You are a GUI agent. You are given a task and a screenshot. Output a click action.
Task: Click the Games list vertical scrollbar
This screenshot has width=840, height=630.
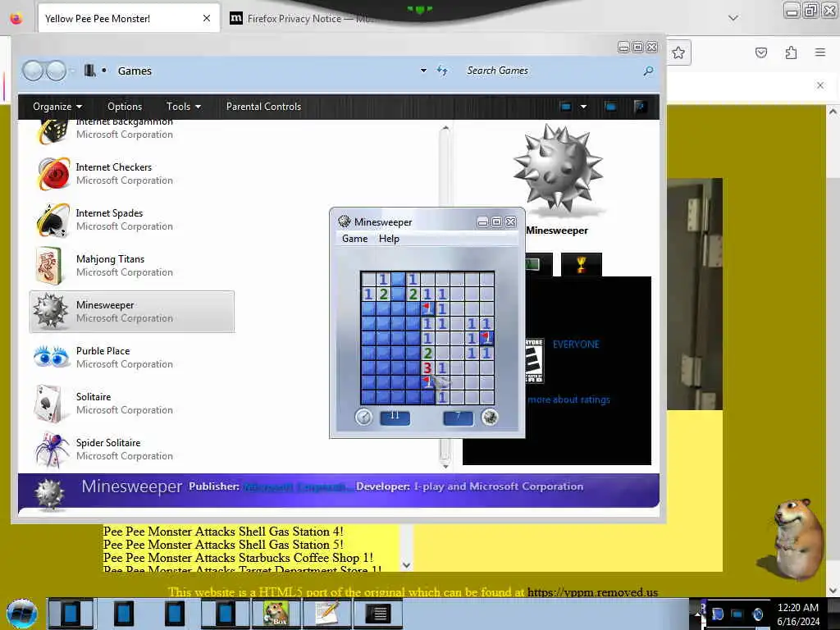[445, 295]
